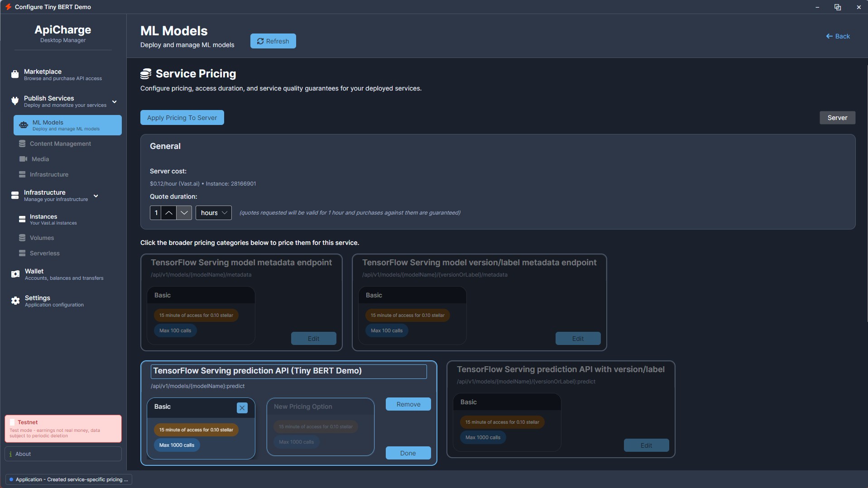Click the Publish Services plug icon
868x488 pixels.
click(x=15, y=101)
